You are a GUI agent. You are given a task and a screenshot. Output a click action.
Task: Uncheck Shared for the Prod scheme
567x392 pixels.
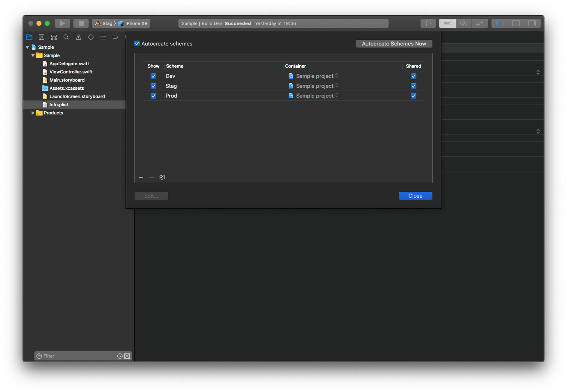click(413, 96)
